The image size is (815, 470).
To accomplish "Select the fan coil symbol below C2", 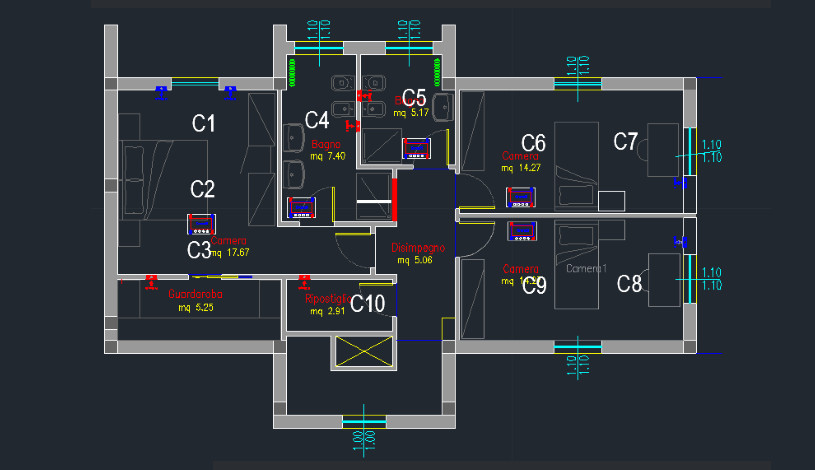I will [x=201, y=223].
